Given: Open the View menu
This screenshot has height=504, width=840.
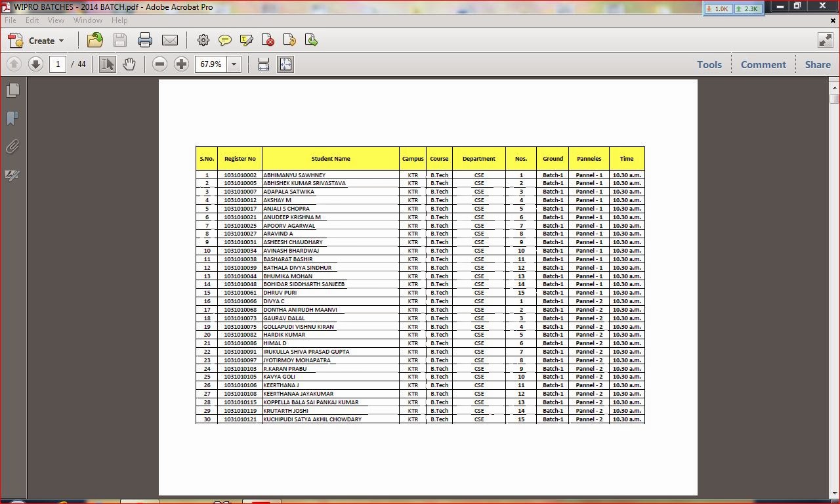Looking at the screenshot, I should 56,20.
